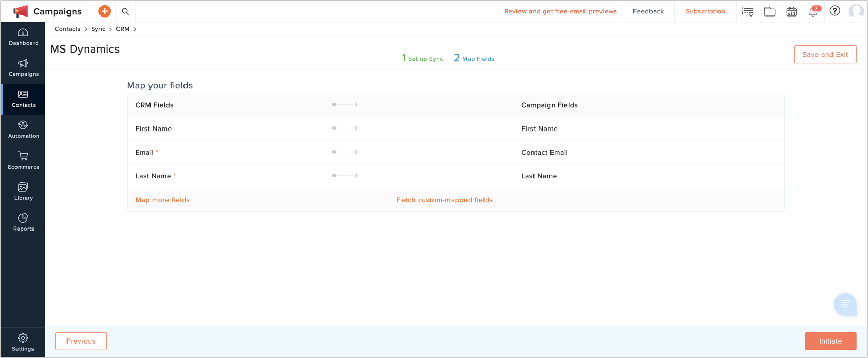Open the search magnifier icon

(x=125, y=11)
